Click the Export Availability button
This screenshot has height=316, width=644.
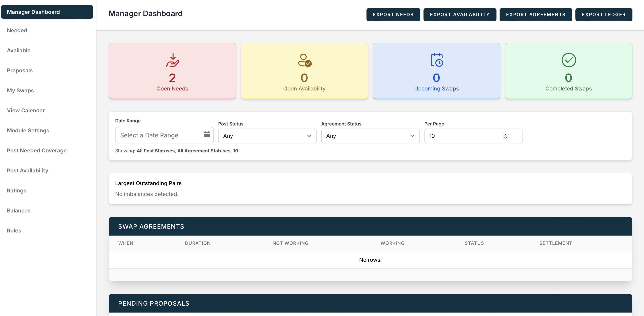(x=460, y=14)
